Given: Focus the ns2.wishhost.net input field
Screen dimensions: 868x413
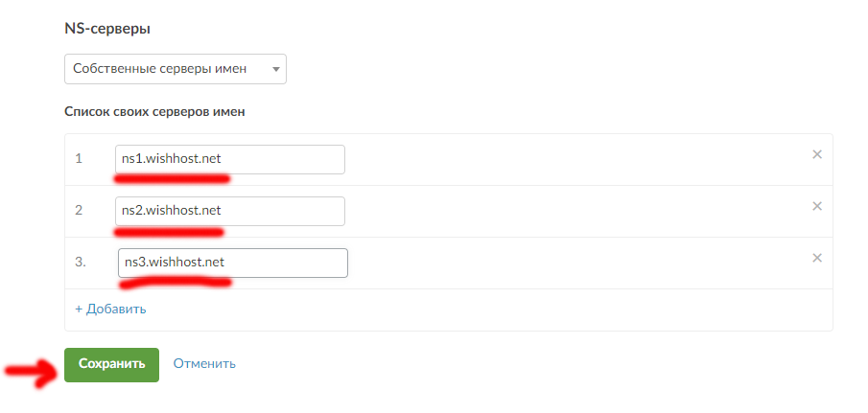Looking at the screenshot, I should [x=230, y=211].
